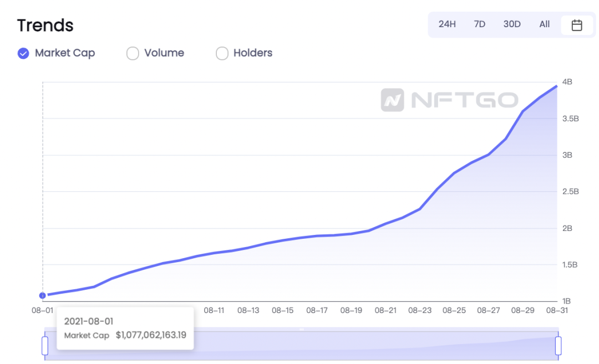This screenshot has height=364, width=599.
Task: Switch to the 24H time range
Action: [447, 24]
